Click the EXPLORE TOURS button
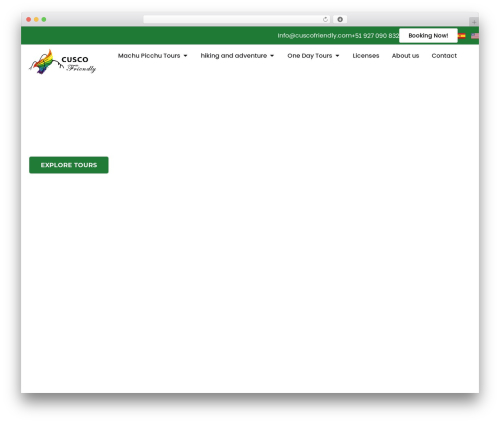Screen dimensions: 500x423 click(x=69, y=165)
